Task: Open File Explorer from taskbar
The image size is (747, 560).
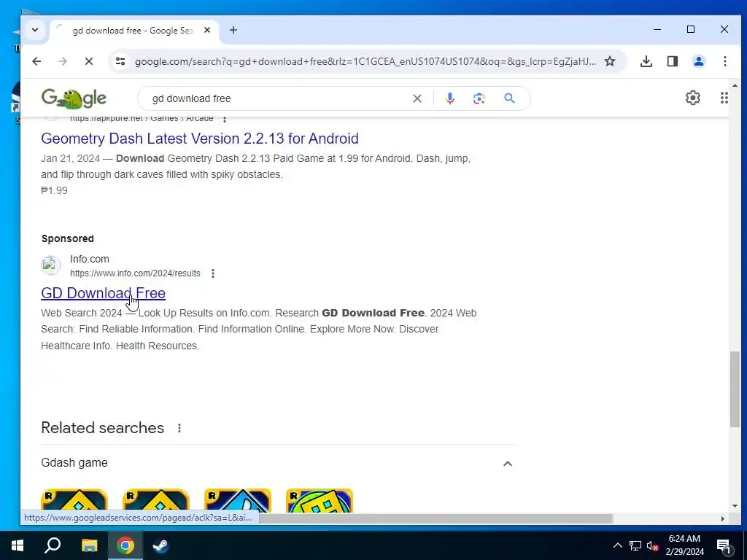Action: point(89,545)
